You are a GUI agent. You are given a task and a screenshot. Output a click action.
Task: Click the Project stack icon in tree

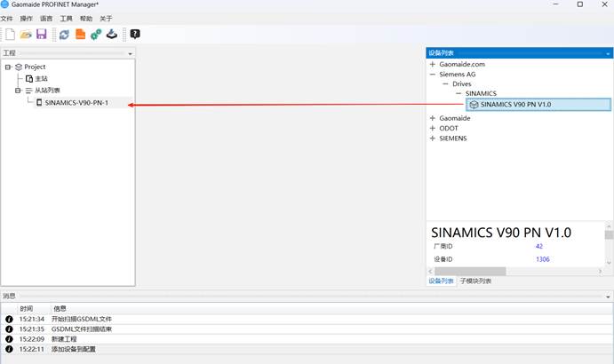[x=19, y=67]
